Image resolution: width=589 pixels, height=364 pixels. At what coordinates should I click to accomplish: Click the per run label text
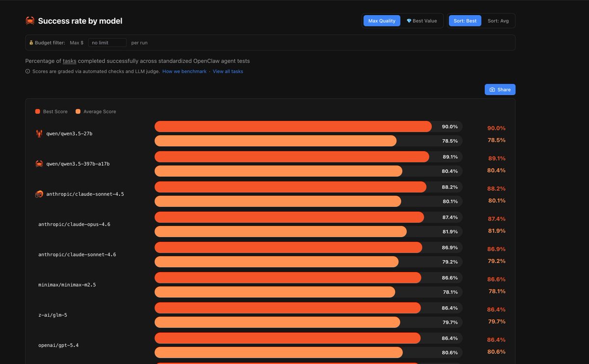(x=139, y=43)
